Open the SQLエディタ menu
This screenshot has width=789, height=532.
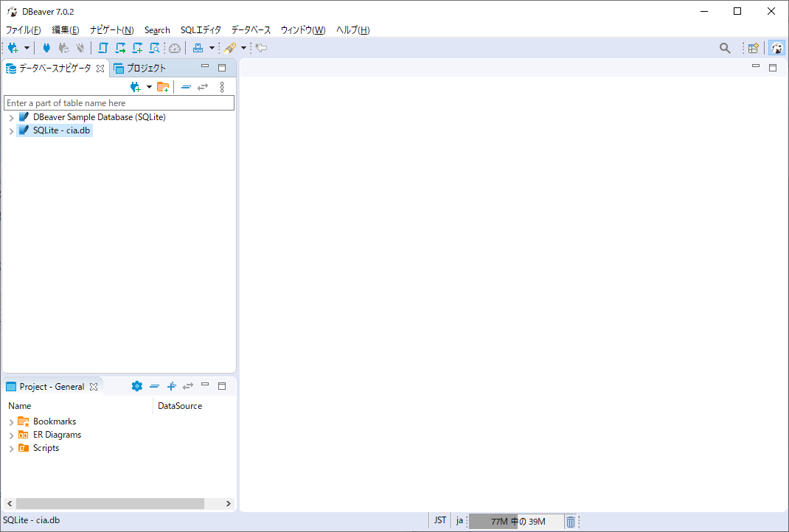(x=201, y=30)
